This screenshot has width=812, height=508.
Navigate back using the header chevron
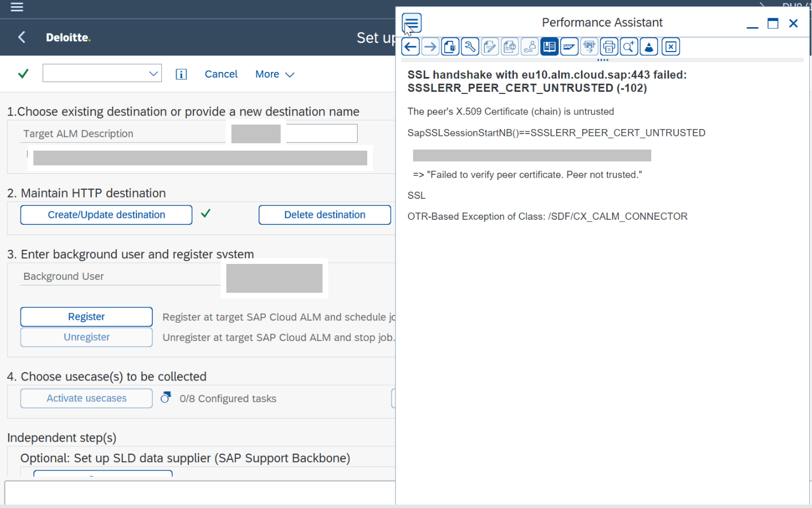point(22,37)
